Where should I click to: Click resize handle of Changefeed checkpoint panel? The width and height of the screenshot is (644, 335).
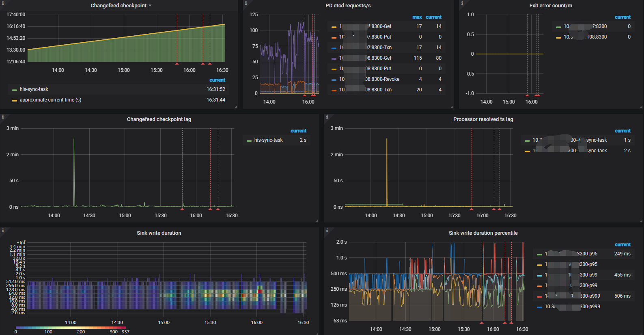coord(236,107)
